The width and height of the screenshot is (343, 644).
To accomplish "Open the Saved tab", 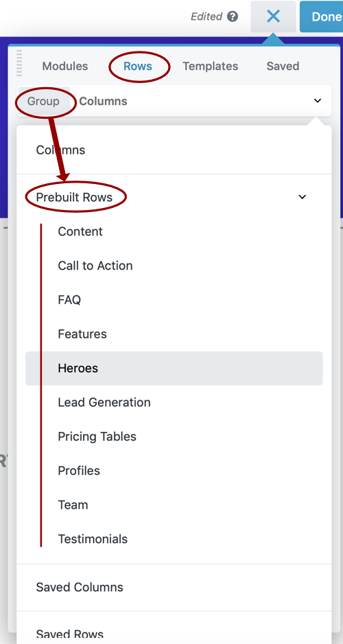I will point(283,66).
